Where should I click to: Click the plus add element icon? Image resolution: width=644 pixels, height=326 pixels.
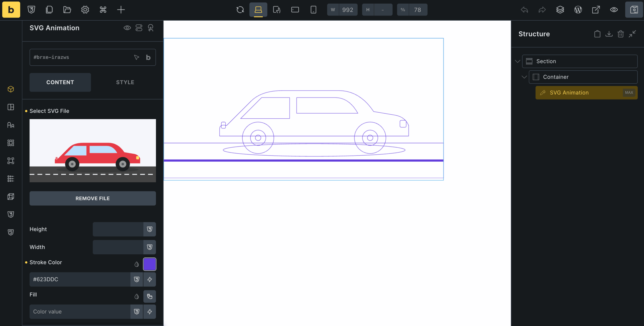pos(121,10)
